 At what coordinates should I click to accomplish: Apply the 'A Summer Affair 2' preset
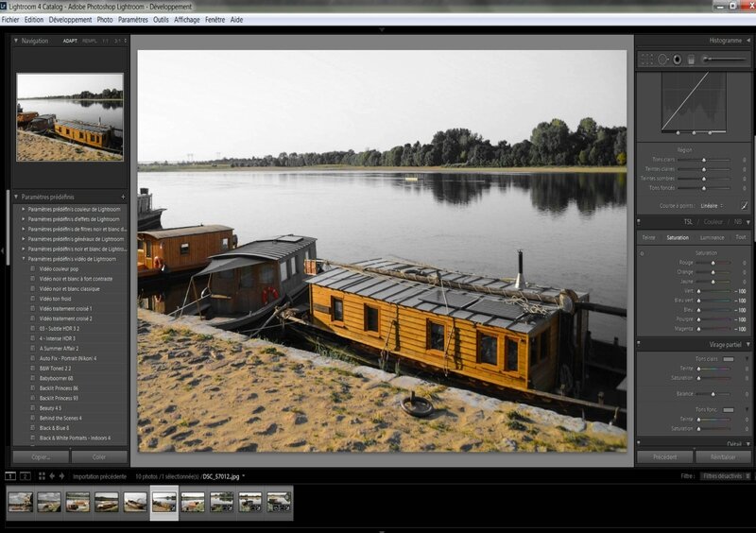pos(60,349)
